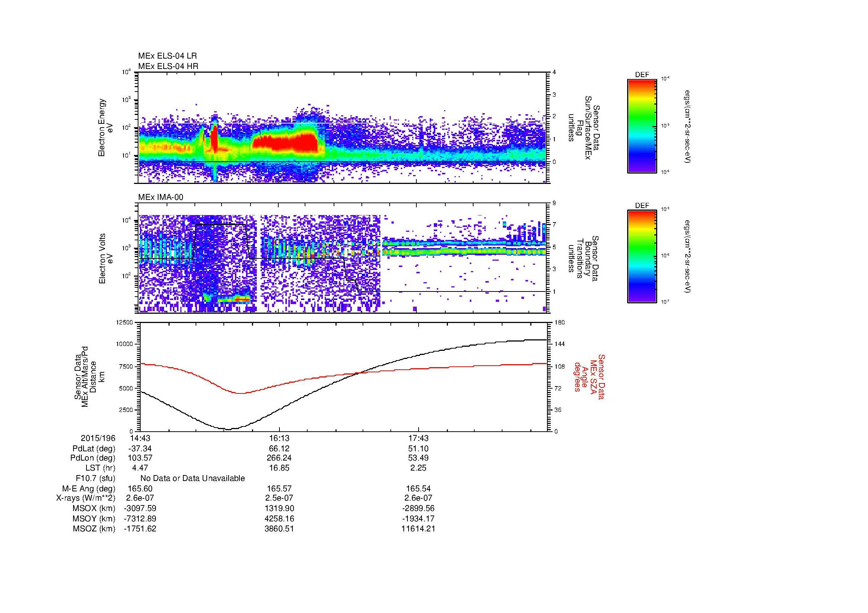Click the 'MSOX (km)' row label
This screenshot has width=868, height=613.
pos(94,508)
